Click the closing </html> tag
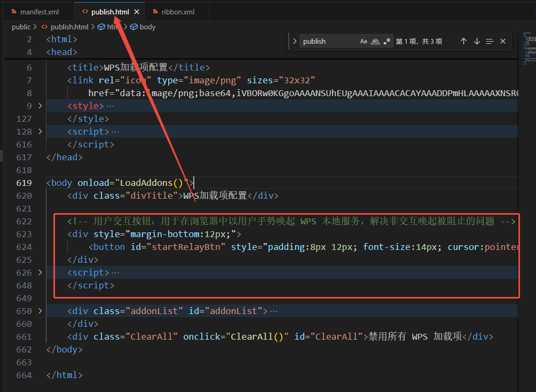 click(x=64, y=375)
